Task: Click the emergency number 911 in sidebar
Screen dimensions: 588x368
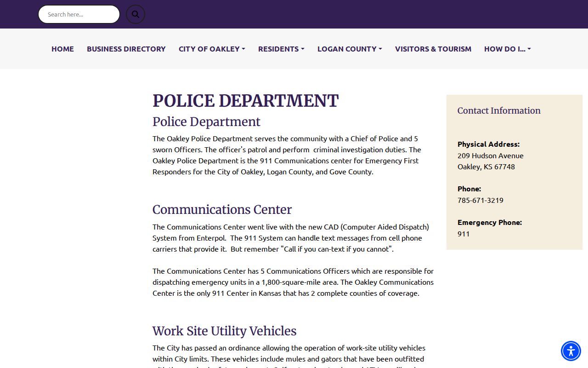Action: [x=464, y=234]
